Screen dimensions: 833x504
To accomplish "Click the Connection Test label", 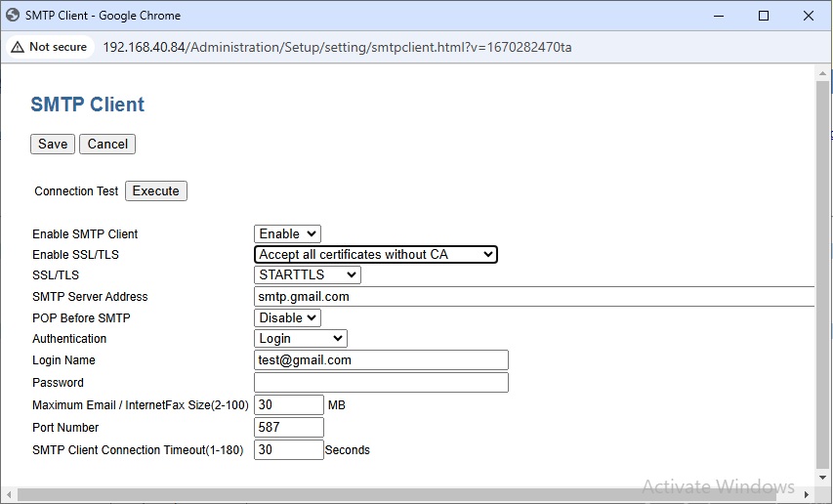I will 76,191.
